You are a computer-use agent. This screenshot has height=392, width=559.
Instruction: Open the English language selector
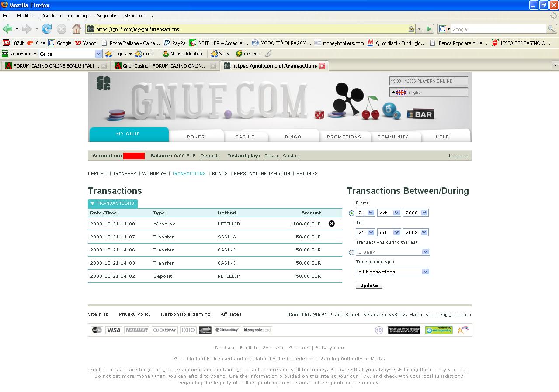pyautogui.click(x=429, y=92)
